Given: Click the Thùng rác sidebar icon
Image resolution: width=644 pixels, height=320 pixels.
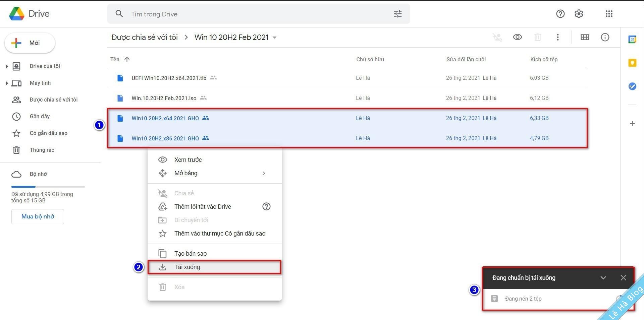Looking at the screenshot, I should point(16,150).
